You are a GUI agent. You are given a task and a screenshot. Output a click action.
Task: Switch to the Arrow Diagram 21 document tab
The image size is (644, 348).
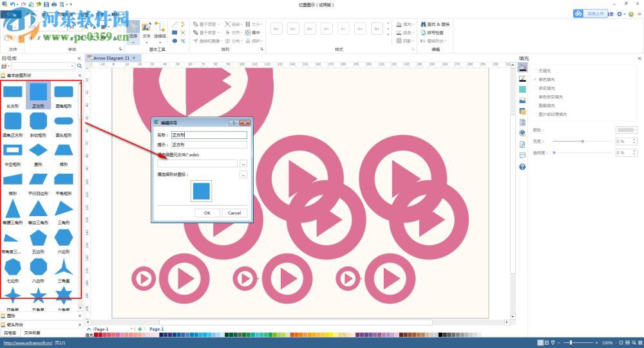(x=111, y=59)
